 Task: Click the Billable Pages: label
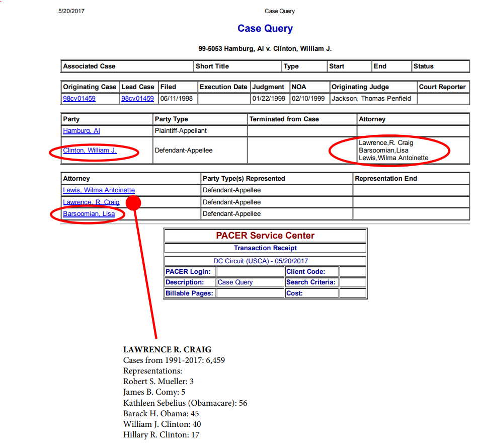point(189,293)
